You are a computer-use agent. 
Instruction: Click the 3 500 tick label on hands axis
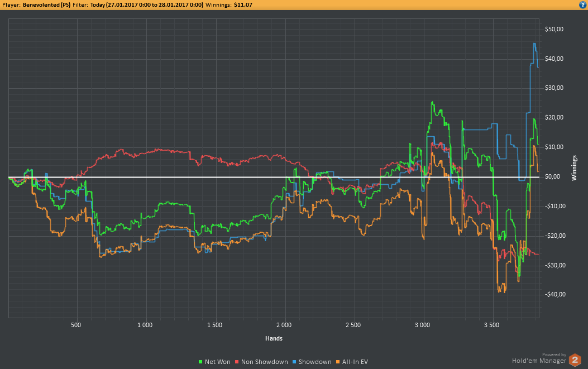pos(491,325)
